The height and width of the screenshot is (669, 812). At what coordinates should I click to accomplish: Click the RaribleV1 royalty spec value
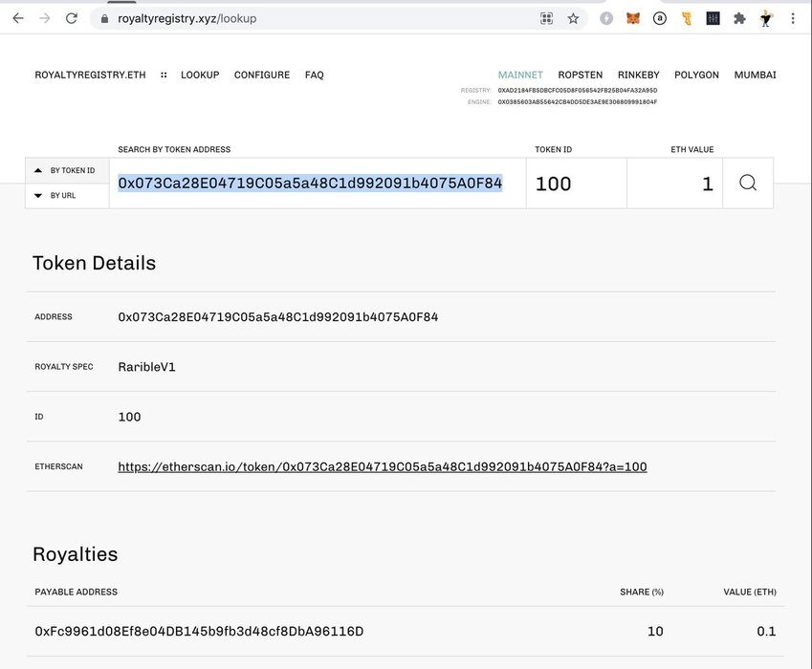(146, 367)
